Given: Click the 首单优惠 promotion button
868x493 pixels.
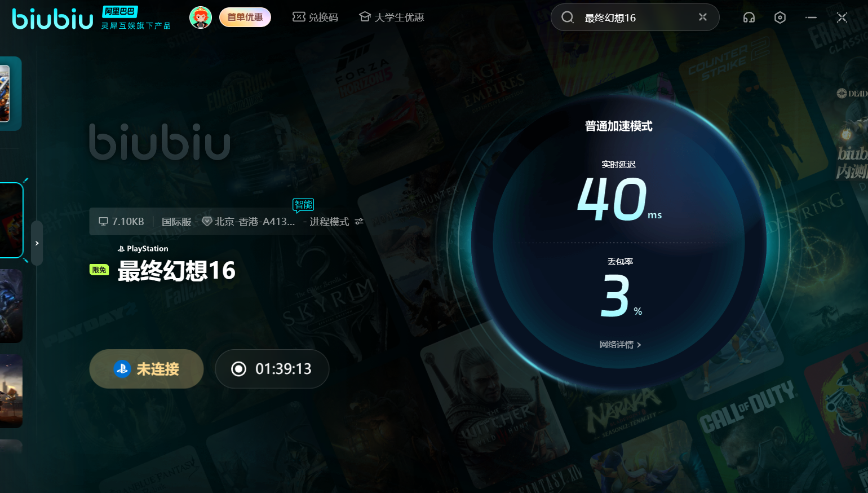Looking at the screenshot, I should [245, 17].
